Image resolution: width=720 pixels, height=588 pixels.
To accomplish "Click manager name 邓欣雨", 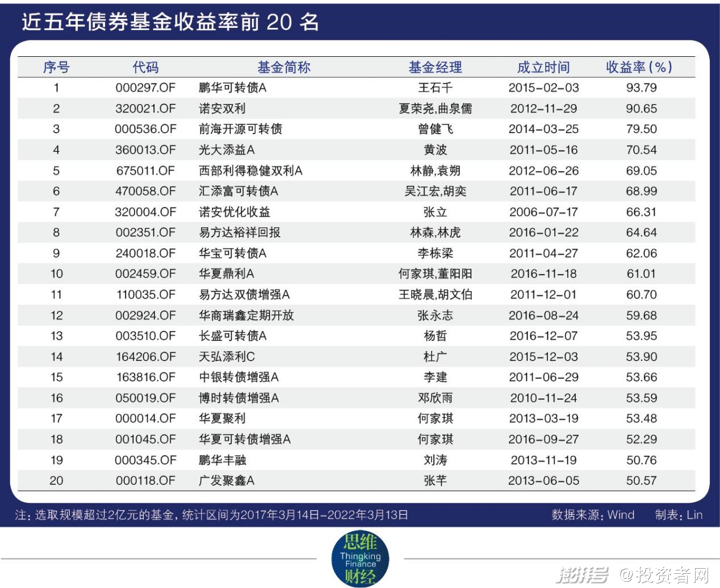I will point(436,398).
